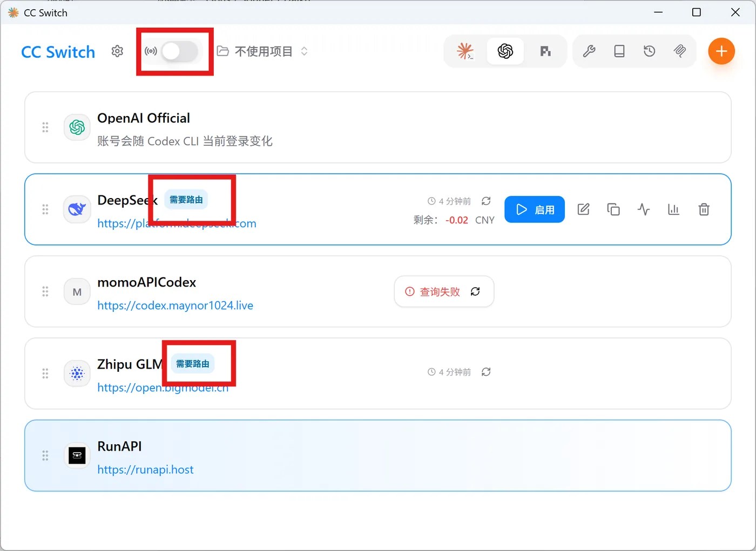Viewport: 756px width, 551px height.
Task: Click the Zhipu GLM provider logo
Action: [x=77, y=373]
